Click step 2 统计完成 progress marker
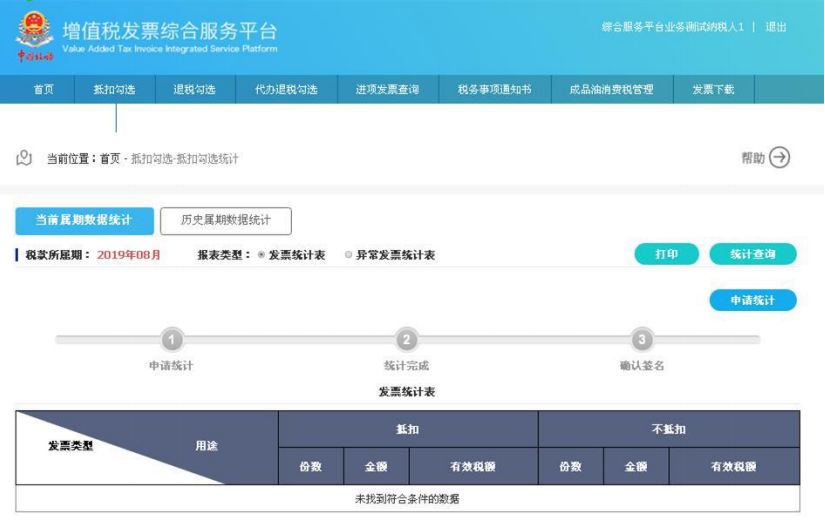This screenshot has width=825, height=524. click(x=407, y=340)
